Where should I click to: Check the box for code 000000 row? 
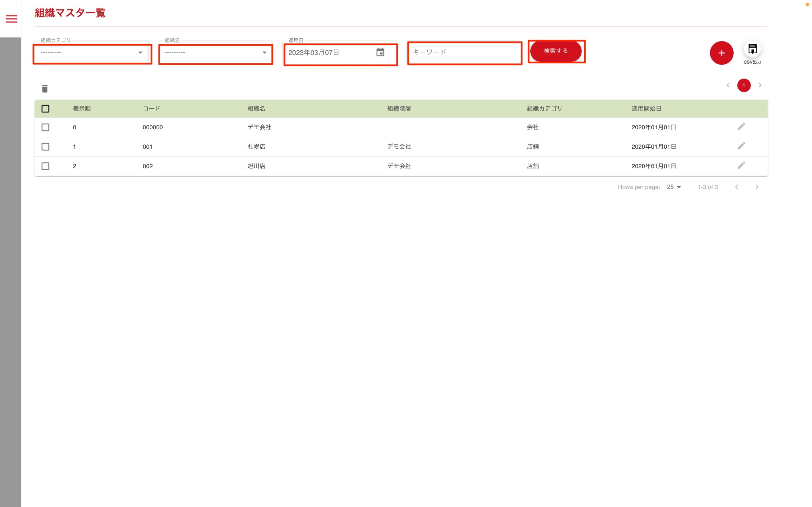pyautogui.click(x=45, y=127)
